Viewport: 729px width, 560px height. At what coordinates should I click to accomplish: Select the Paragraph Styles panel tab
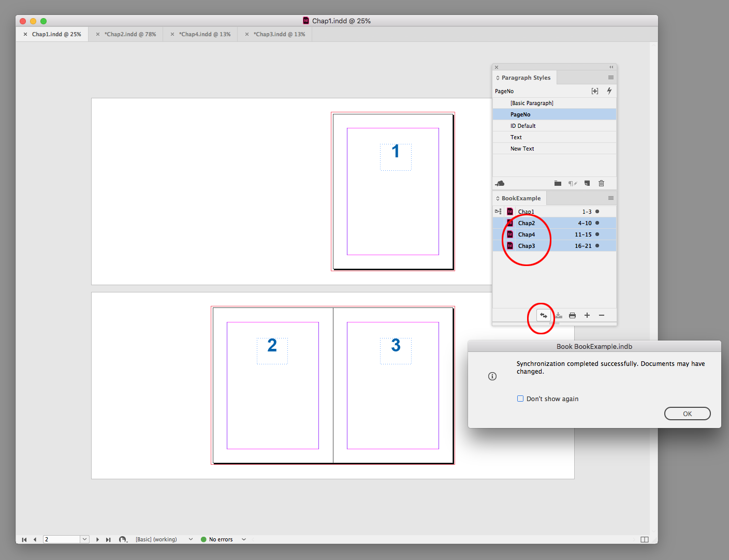click(526, 78)
